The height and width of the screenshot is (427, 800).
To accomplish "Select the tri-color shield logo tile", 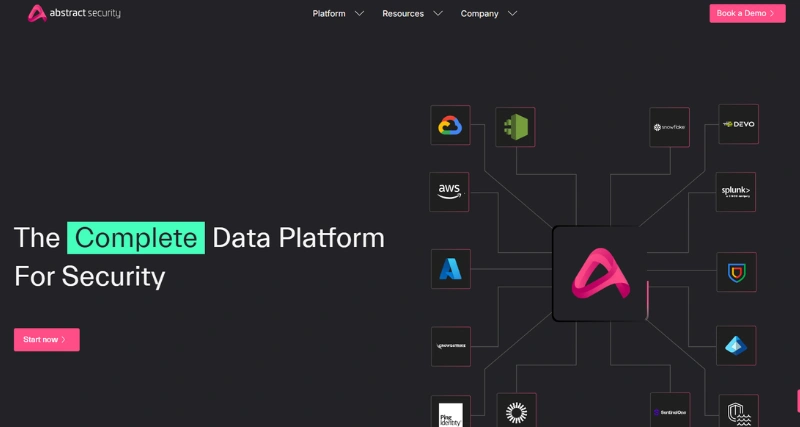I will [736, 271].
